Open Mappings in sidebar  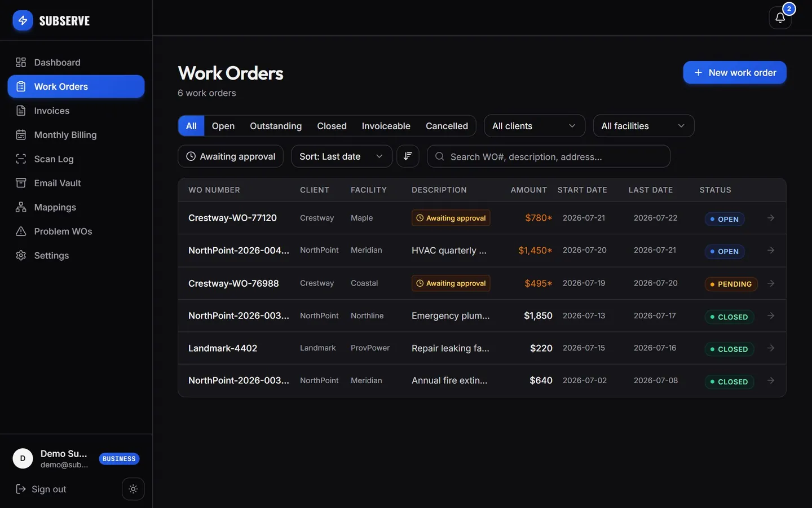pos(76,207)
